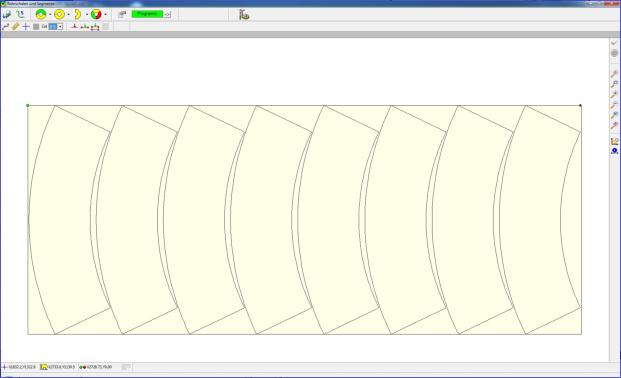Click the small button right of Programm
Viewport: 621px width, 378px height.
click(168, 14)
